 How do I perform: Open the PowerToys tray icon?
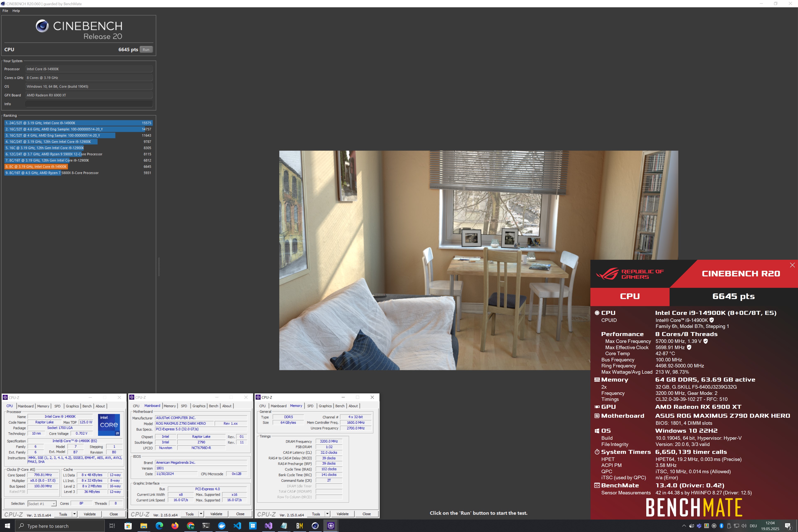[x=707, y=526]
